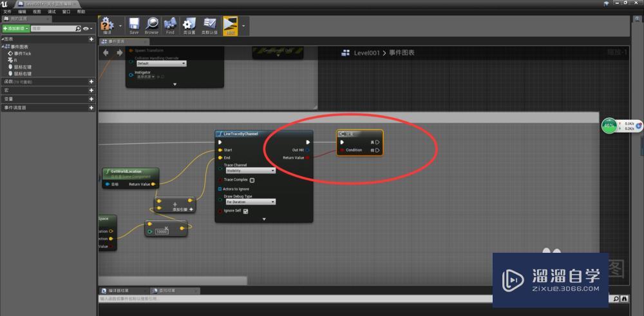Image resolution: width=644 pixels, height=316 pixels.
Task: Click the green Add New (添加新项) button
Action: (x=15, y=29)
